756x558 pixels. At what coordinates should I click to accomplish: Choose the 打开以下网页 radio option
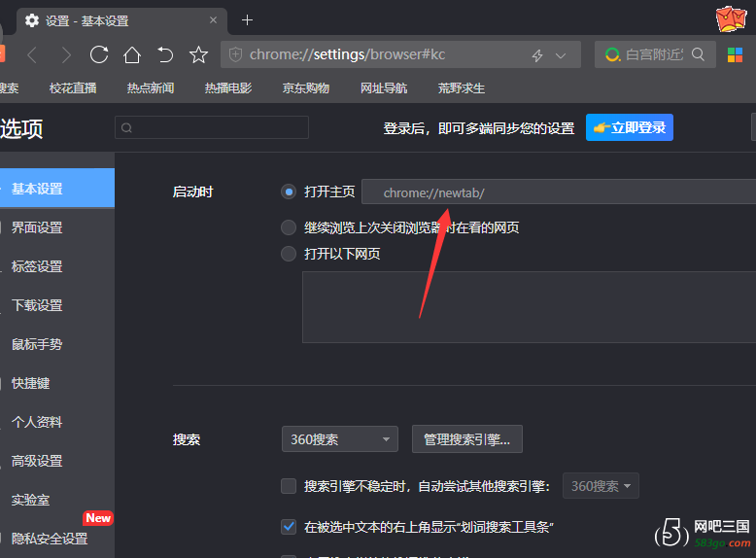289,254
